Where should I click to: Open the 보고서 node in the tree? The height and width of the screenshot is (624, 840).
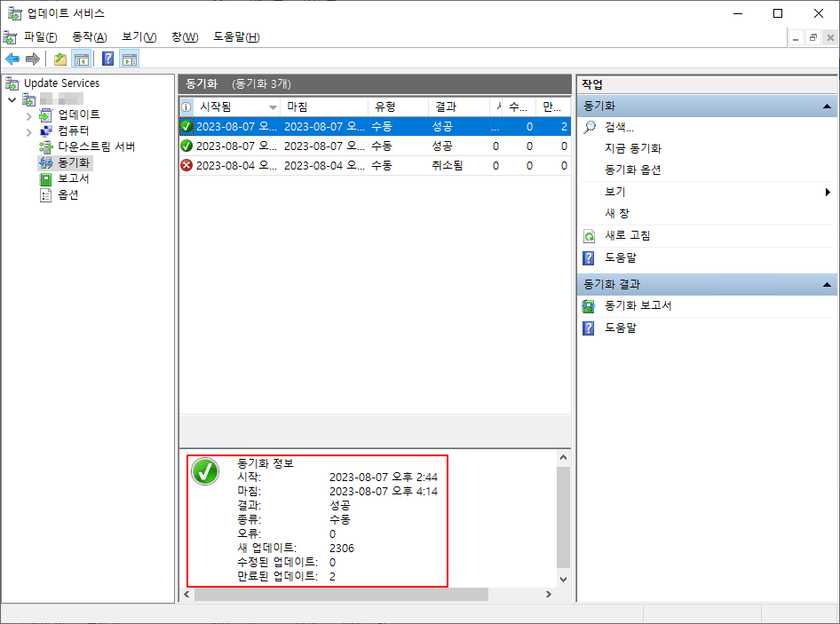tap(74, 178)
